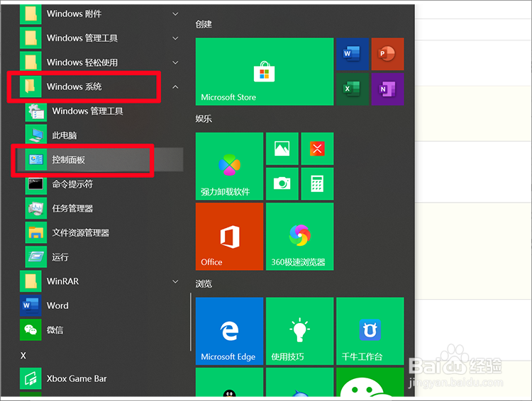Click the 任务管理器 icon
Screen dimensions: 532x401
pyautogui.click(x=36, y=208)
